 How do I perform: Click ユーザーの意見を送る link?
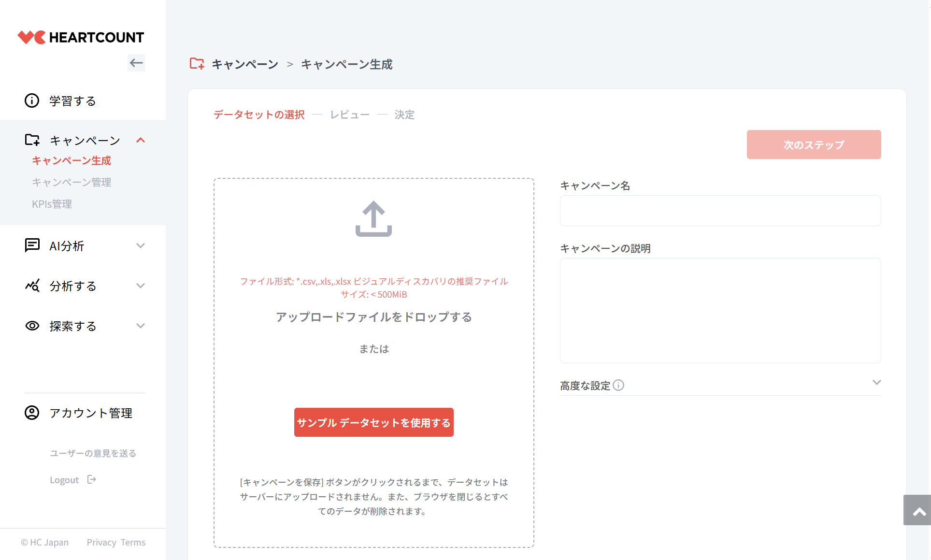93,453
